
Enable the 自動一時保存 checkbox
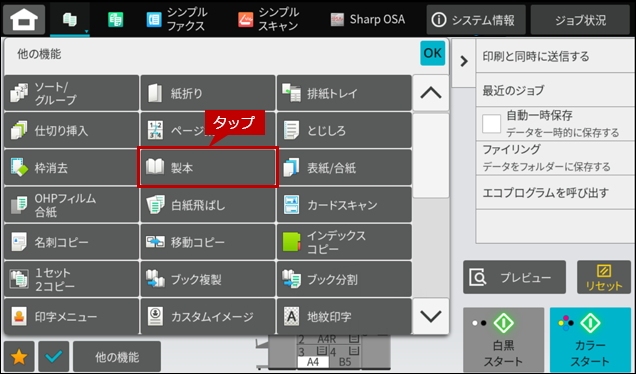tap(491, 124)
